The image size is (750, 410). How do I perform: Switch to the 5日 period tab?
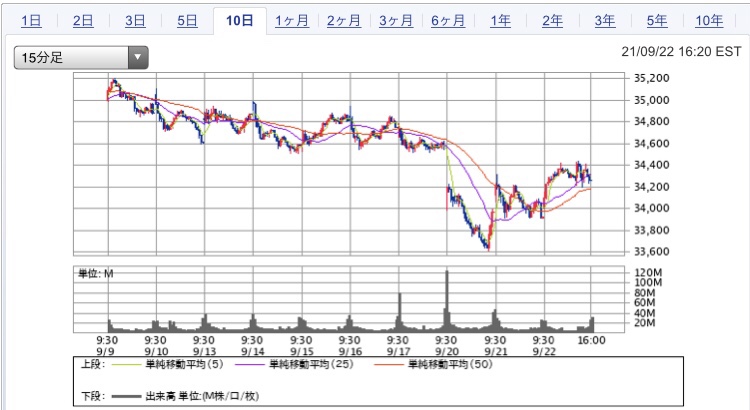click(x=187, y=21)
